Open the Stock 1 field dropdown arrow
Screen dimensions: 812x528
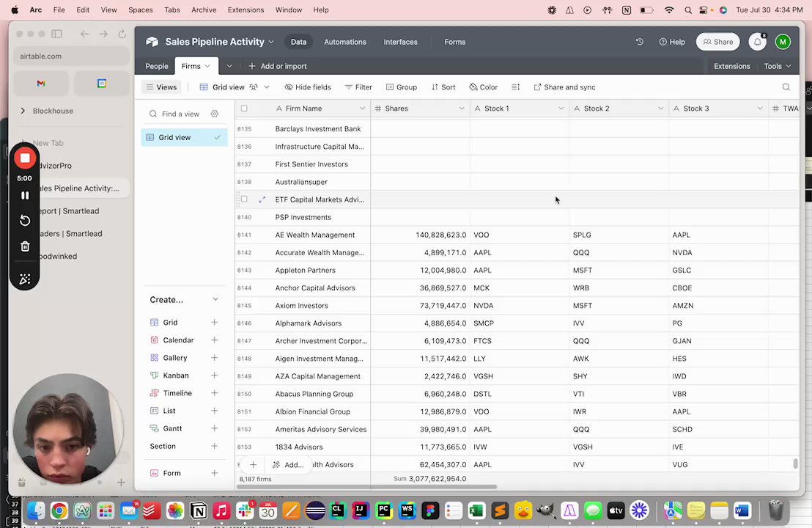(561, 109)
